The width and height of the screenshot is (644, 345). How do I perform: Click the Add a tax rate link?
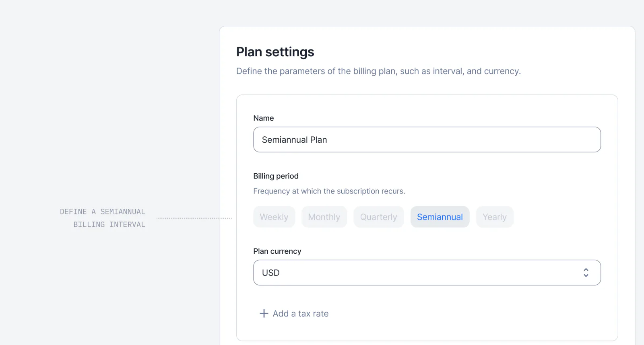pyautogui.click(x=294, y=313)
